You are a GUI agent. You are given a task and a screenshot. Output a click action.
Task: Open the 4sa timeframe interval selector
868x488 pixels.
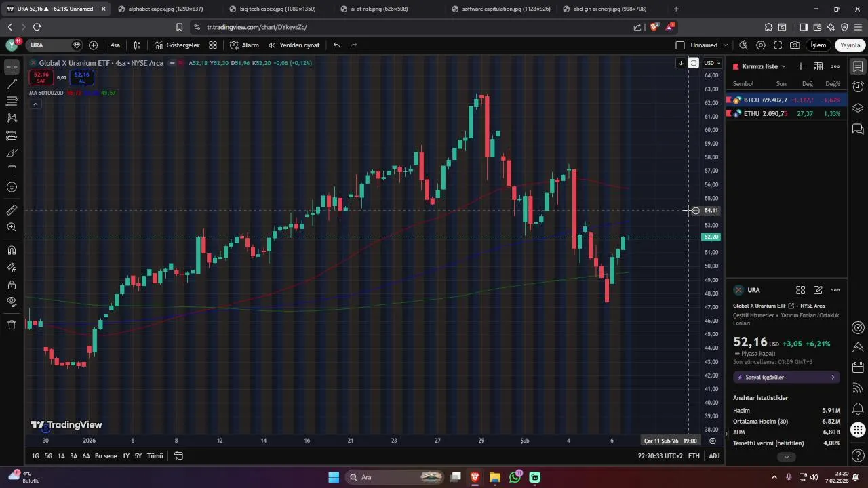(115, 45)
